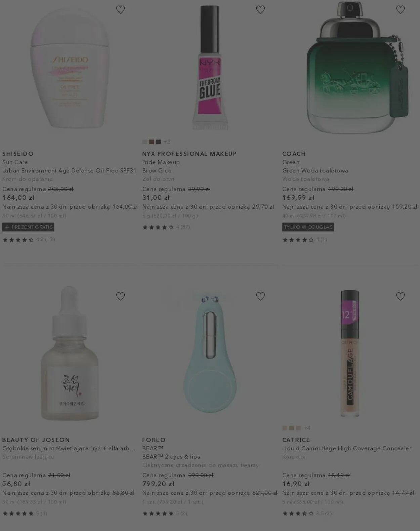Image resolution: width=420 pixels, height=531 pixels.
Task: Open Catrice Liquid Camouflage High Coverage Concealer
Action: (347, 448)
